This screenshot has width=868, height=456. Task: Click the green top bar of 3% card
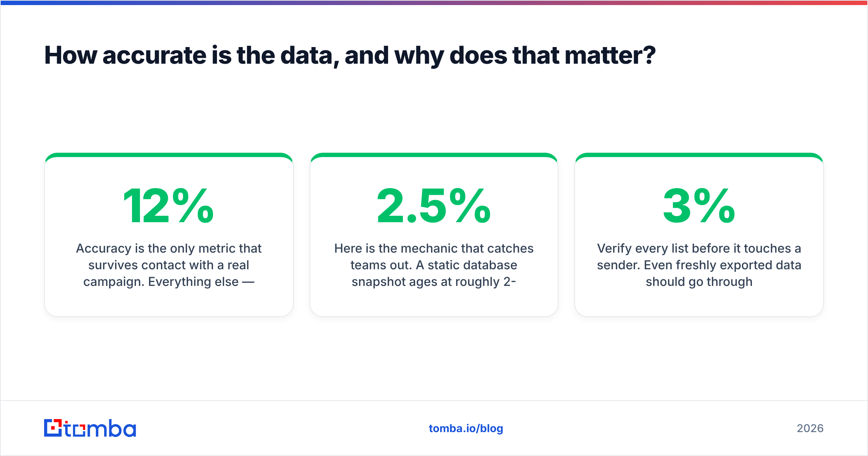(x=699, y=155)
